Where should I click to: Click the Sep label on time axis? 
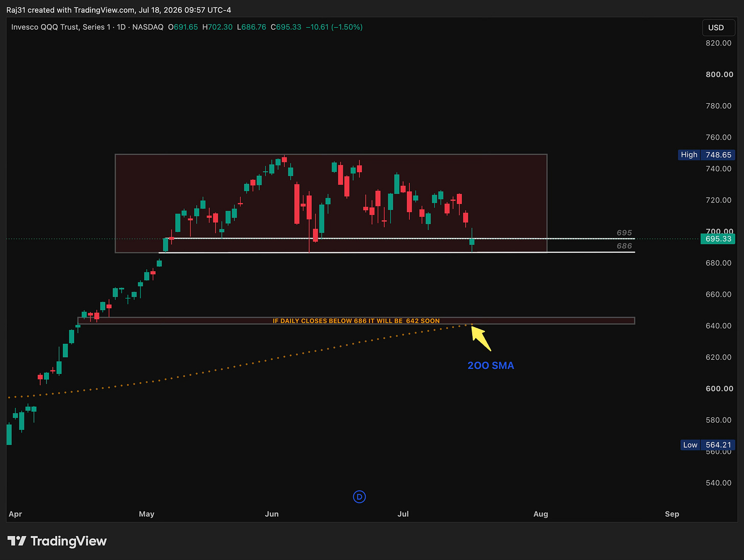[x=672, y=514]
